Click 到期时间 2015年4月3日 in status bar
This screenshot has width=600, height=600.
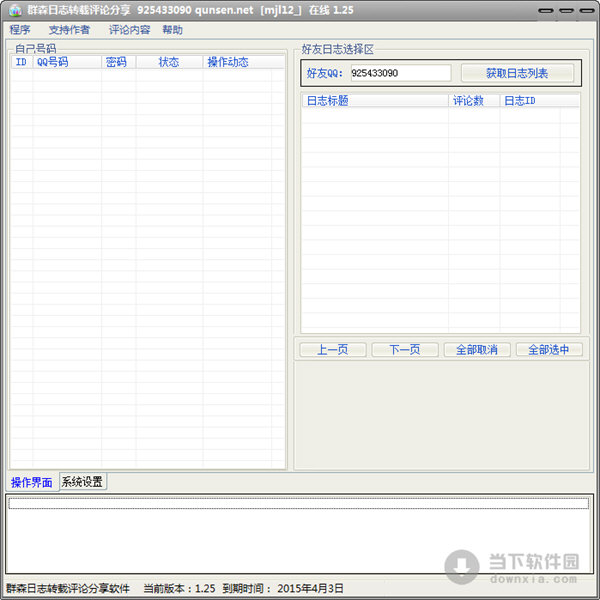pyautogui.click(x=283, y=588)
